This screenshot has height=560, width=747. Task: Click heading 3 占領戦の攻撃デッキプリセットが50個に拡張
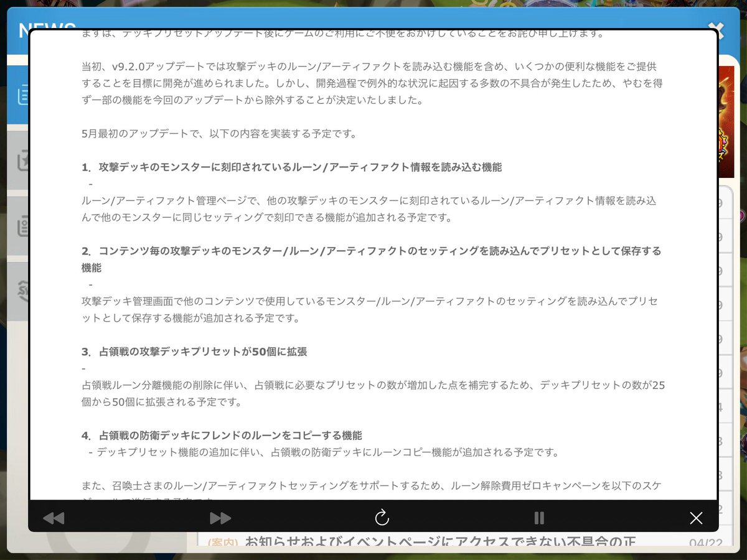tap(194, 352)
